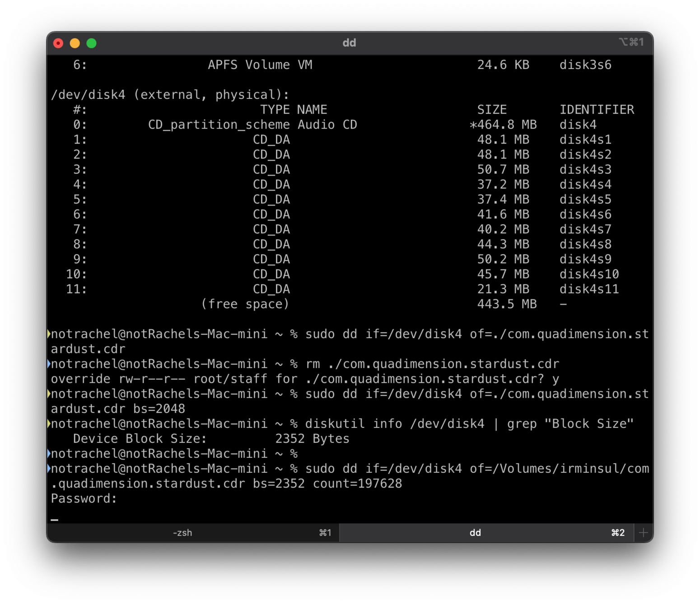Click the green full-screen window button
Viewport: 700px width, 604px height.
pos(92,43)
